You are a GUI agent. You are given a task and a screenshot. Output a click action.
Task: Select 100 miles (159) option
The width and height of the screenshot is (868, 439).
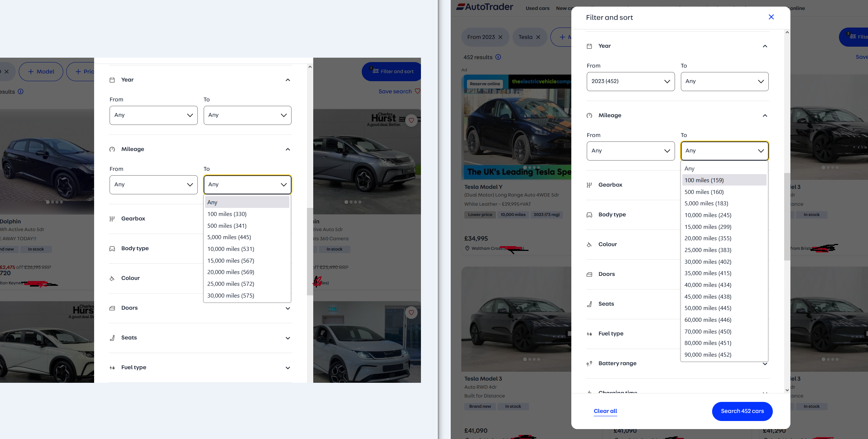[724, 180]
